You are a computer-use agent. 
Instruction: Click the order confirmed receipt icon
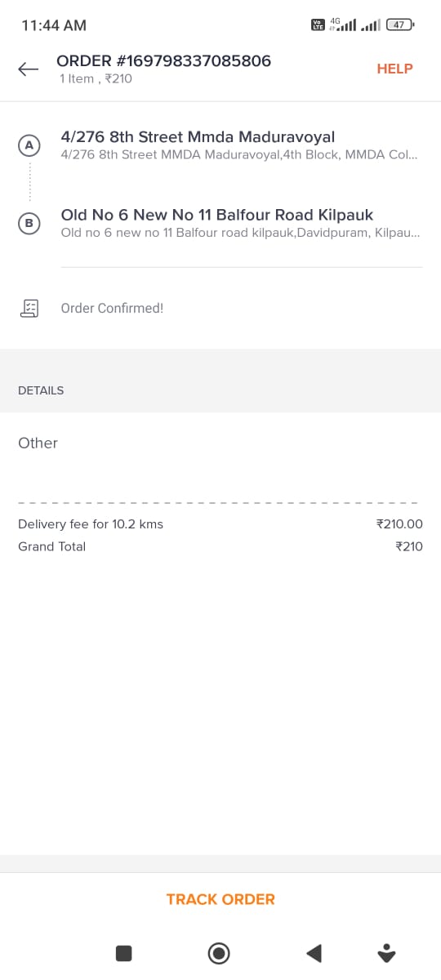(x=29, y=308)
